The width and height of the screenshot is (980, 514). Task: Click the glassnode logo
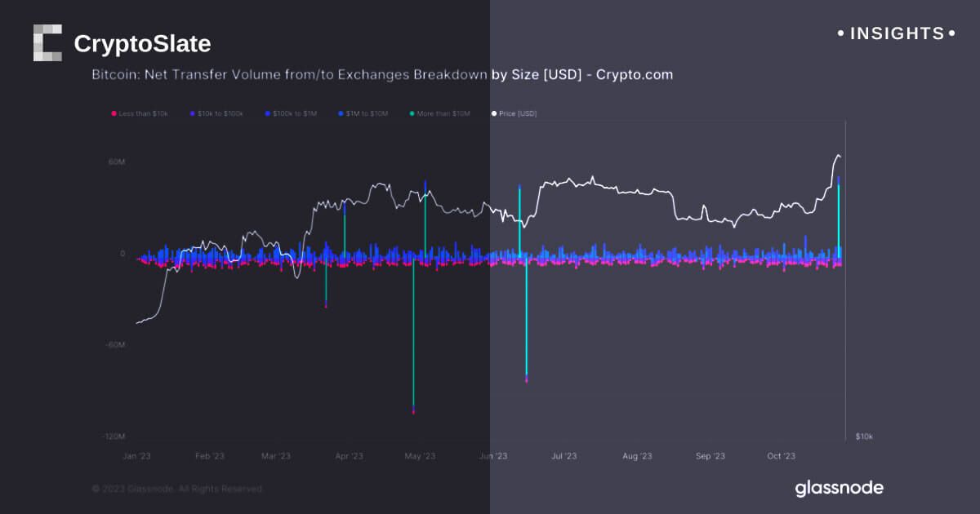pyautogui.click(x=839, y=488)
